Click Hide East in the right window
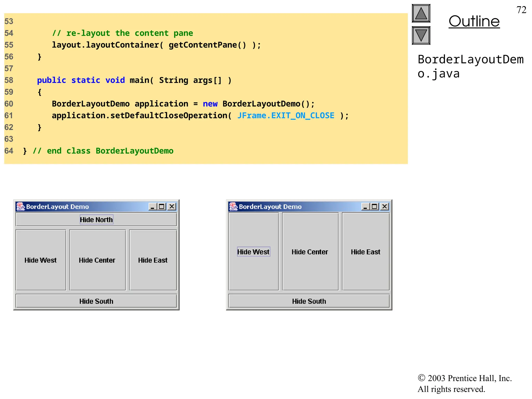532x399 pixels. [x=366, y=252]
